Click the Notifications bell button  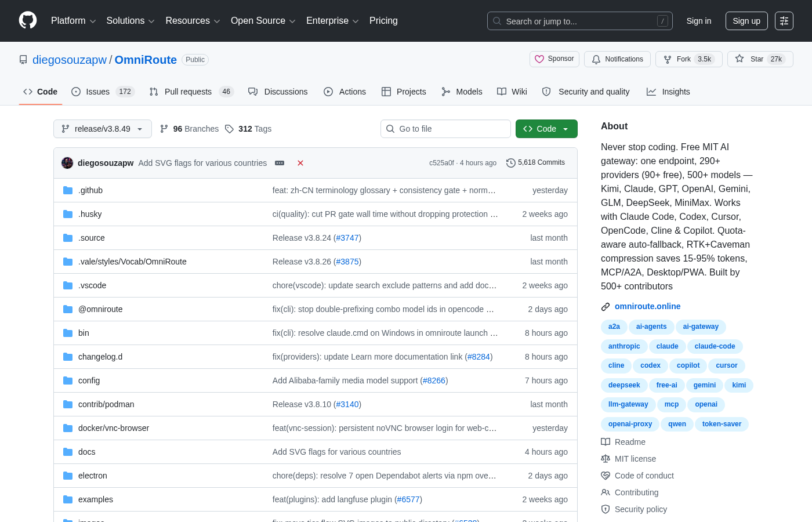coord(617,59)
